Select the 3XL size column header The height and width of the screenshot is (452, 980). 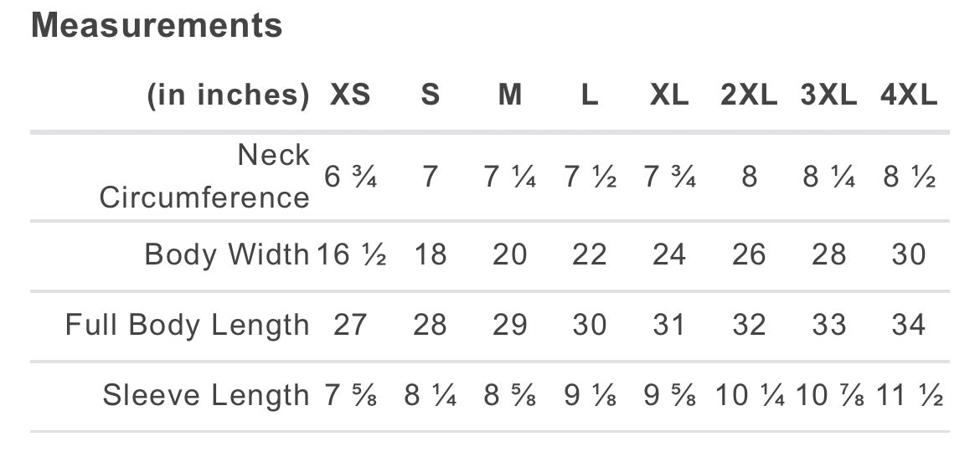(x=828, y=95)
